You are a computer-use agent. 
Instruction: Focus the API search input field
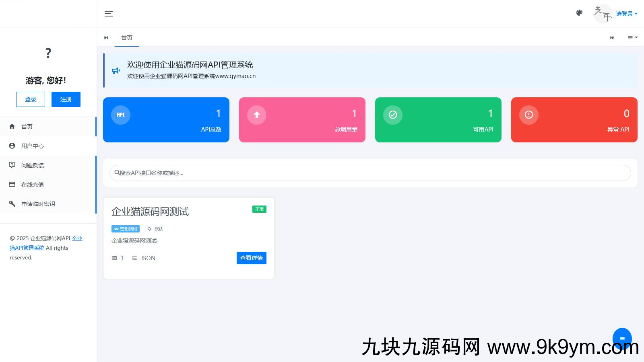(x=370, y=173)
